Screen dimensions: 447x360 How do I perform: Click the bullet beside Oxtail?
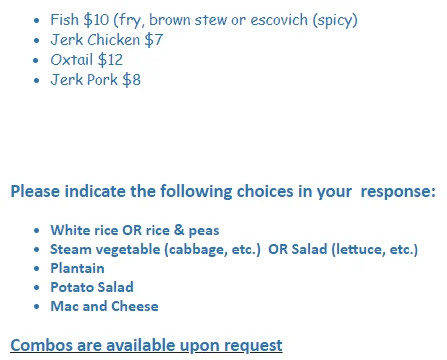tap(37, 61)
